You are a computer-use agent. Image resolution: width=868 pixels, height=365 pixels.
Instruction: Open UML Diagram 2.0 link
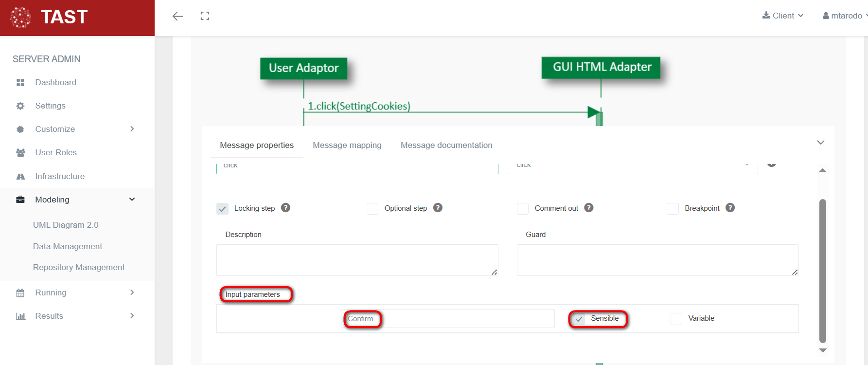click(x=66, y=225)
